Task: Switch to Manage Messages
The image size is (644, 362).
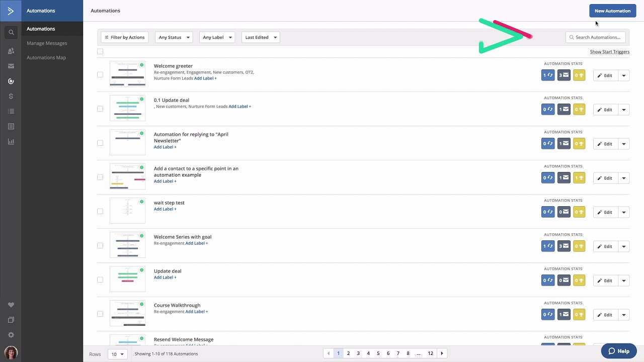Action: 47,43
